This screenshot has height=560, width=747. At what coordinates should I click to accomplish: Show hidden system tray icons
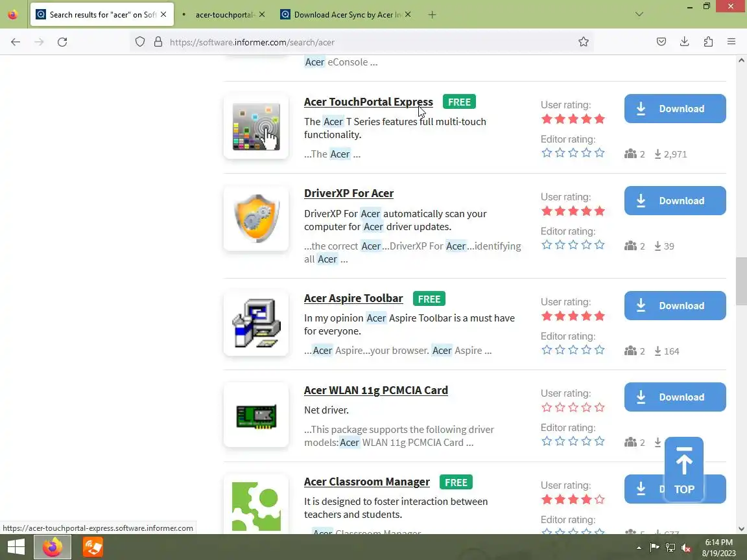pyautogui.click(x=639, y=548)
